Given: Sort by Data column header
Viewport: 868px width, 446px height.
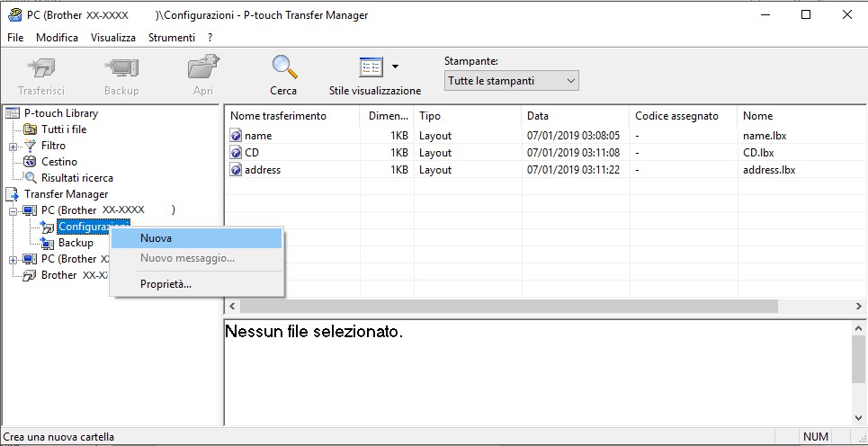Looking at the screenshot, I should [576, 116].
